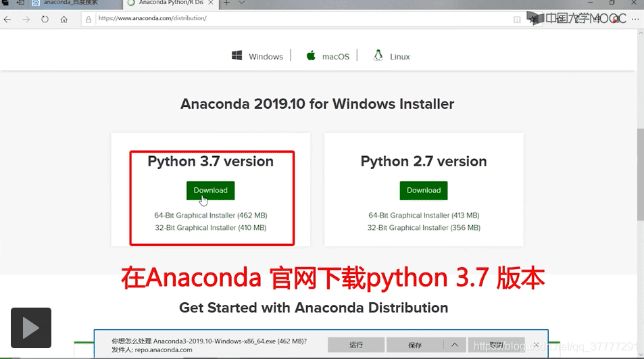Screen dimensions: 644x359
Task: Click Anaconda 2019.10 for Windows Installer heading
Action: pos(317,104)
